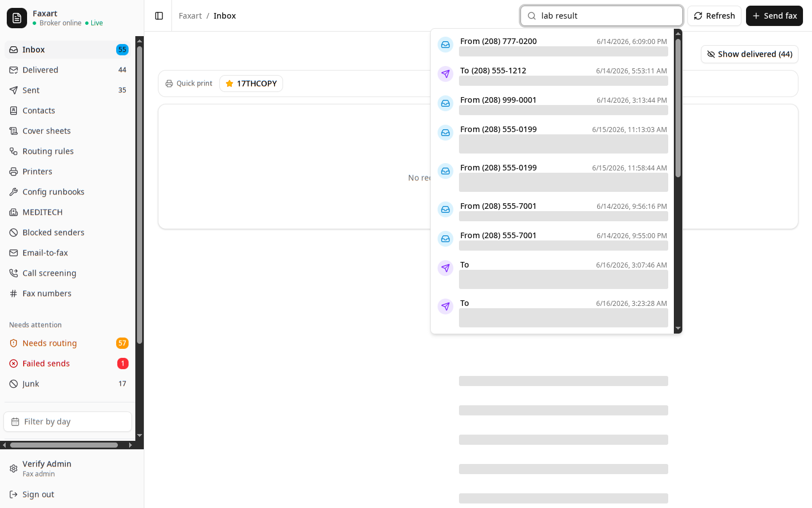Open MEDITECH page

[x=68, y=212]
